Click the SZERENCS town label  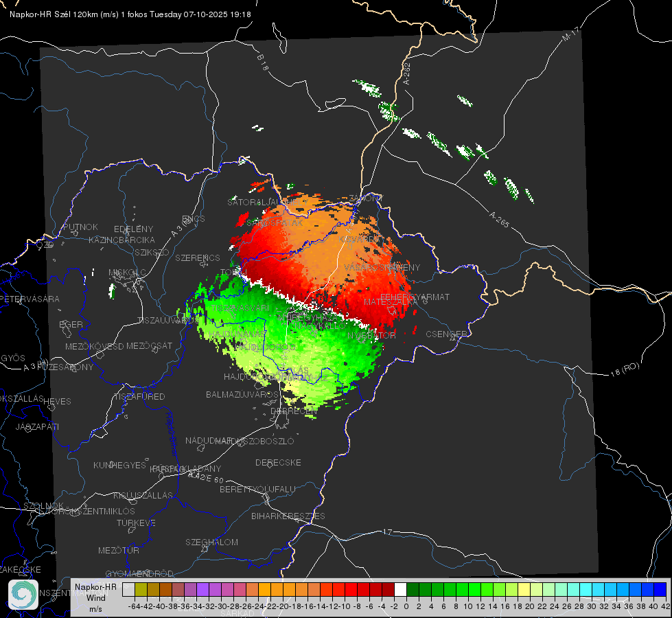coord(198,257)
